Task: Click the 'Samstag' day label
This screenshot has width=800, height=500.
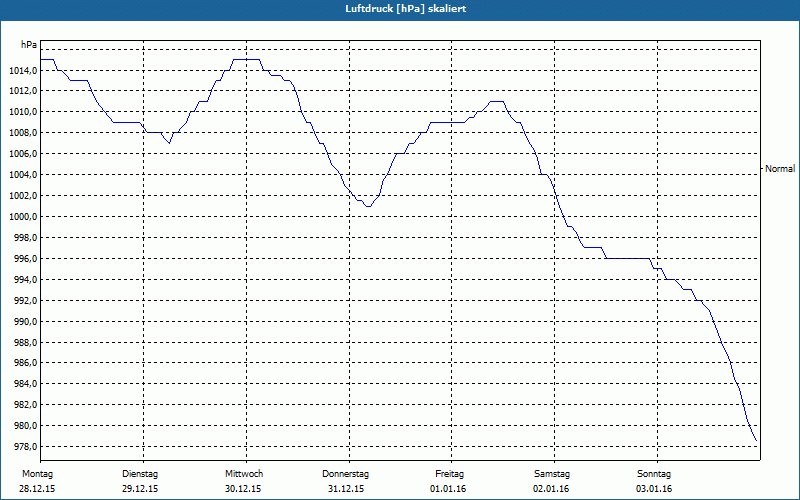Action: pyautogui.click(x=552, y=474)
